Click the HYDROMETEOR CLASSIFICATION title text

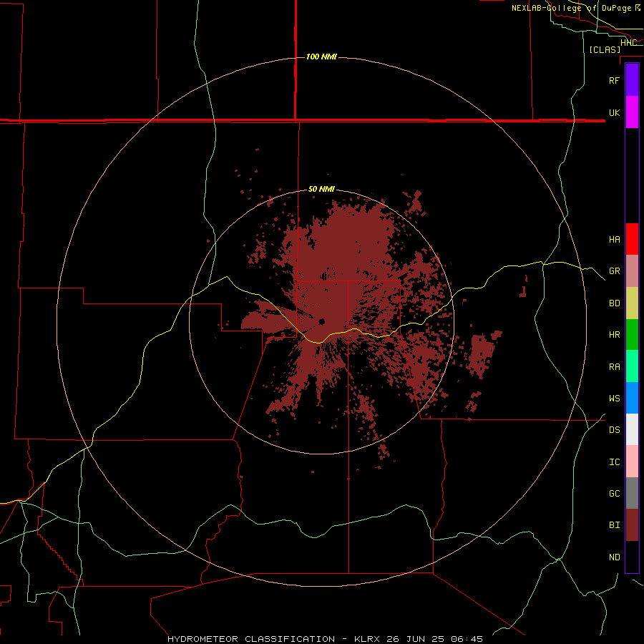point(251,639)
